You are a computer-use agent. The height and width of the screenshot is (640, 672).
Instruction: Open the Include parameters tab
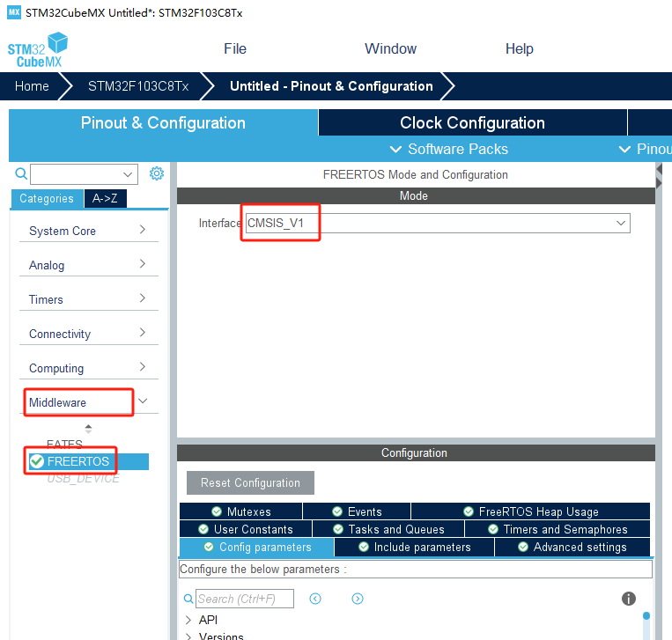coord(415,547)
